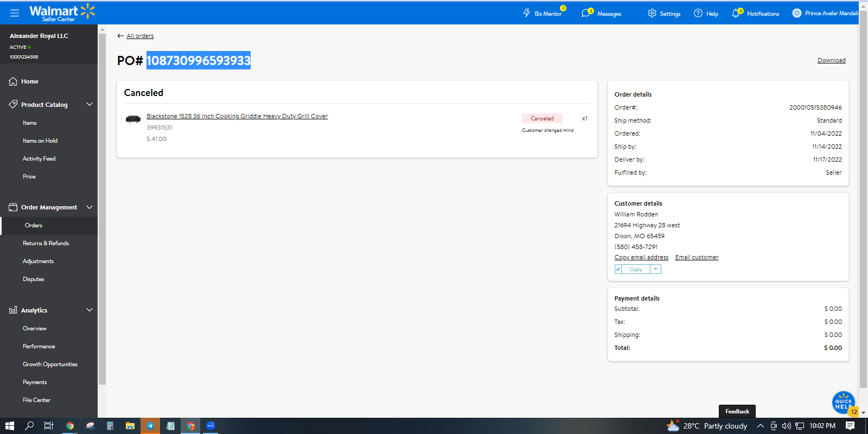Open the Windows Start menu
The height and width of the screenshot is (434, 868).
[x=9, y=426]
